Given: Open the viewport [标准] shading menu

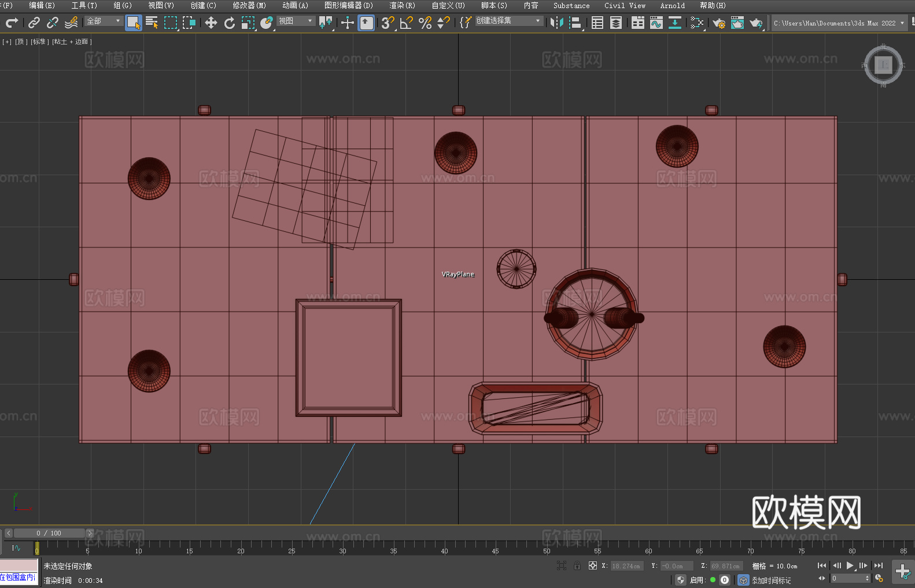Looking at the screenshot, I should [x=39, y=42].
